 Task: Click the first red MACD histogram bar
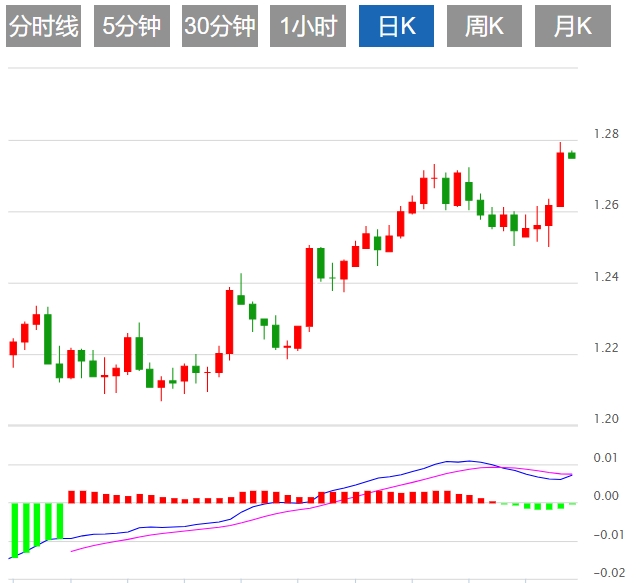[72, 497]
